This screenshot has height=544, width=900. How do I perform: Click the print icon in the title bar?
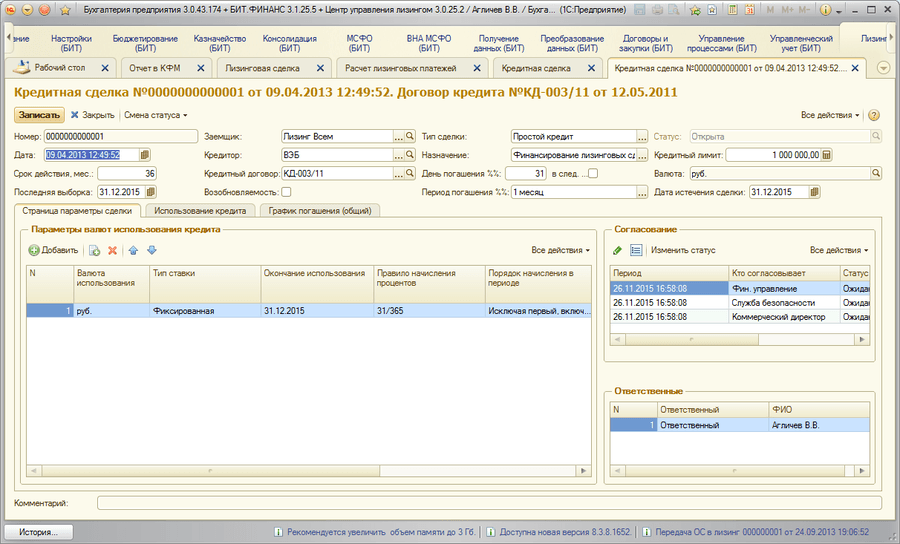click(657, 10)
